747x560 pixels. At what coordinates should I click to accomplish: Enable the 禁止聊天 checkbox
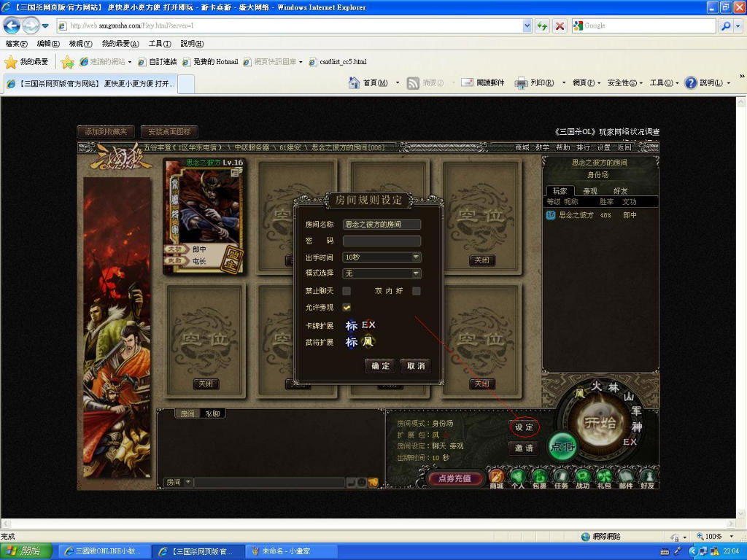347,291
